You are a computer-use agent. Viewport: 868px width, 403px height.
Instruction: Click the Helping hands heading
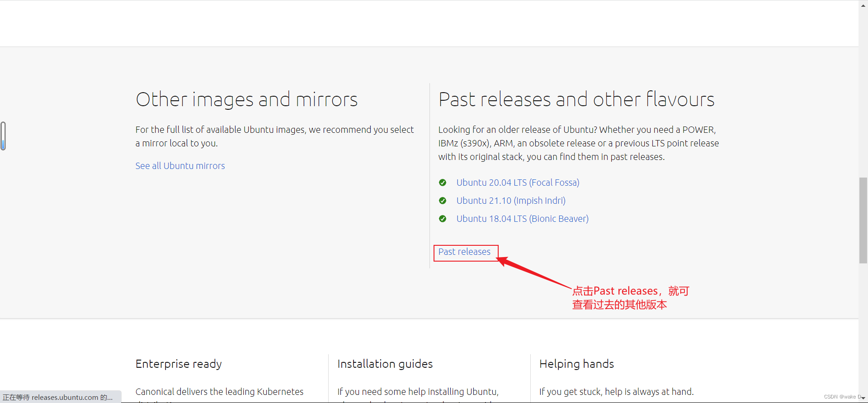click(x=577, y=364)
